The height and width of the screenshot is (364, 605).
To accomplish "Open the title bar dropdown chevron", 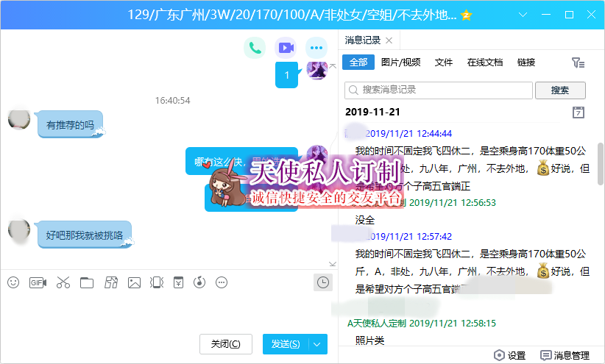I will click(523, 15).
